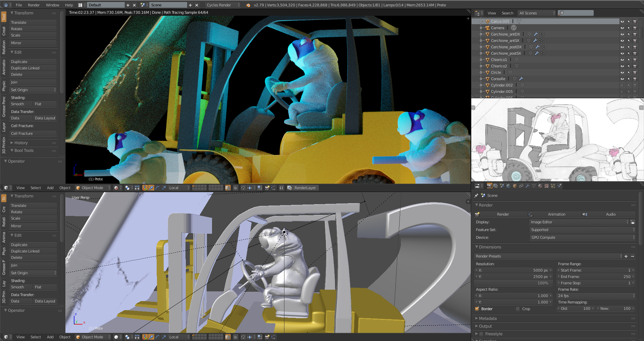
Task: Toggle the 3D manipulator widget in top viewport
Action: 145,188
